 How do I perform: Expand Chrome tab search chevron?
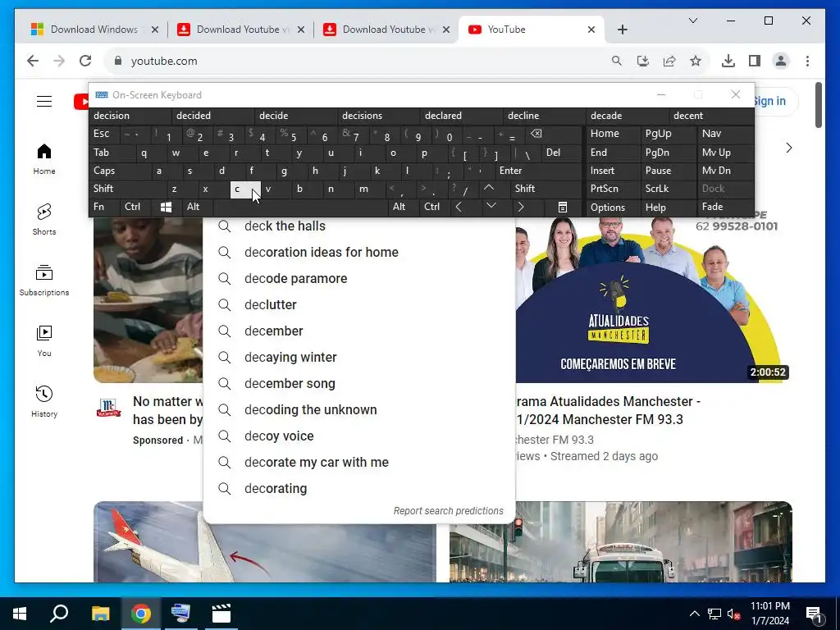tap(692, 21)
